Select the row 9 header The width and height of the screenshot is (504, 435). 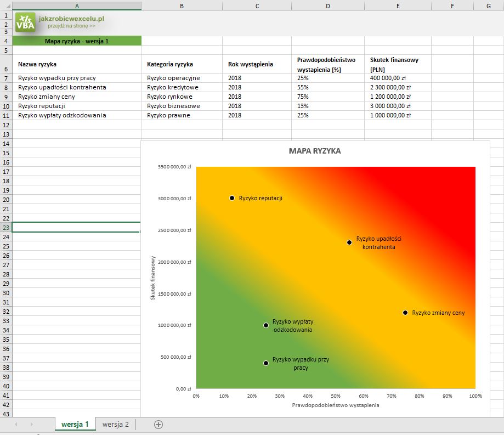click(5, 97)
